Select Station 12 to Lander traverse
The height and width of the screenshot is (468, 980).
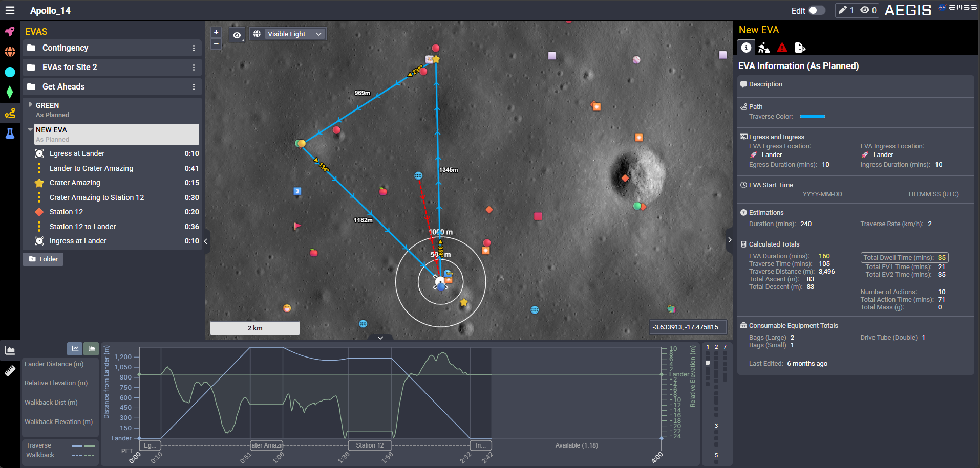(x=116, y=227)
